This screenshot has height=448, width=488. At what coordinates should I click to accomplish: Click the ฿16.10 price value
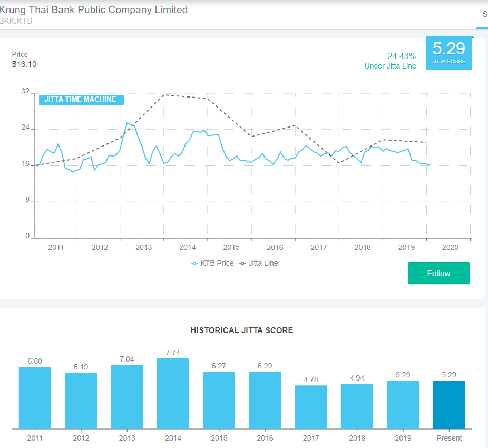pos(24,64)
